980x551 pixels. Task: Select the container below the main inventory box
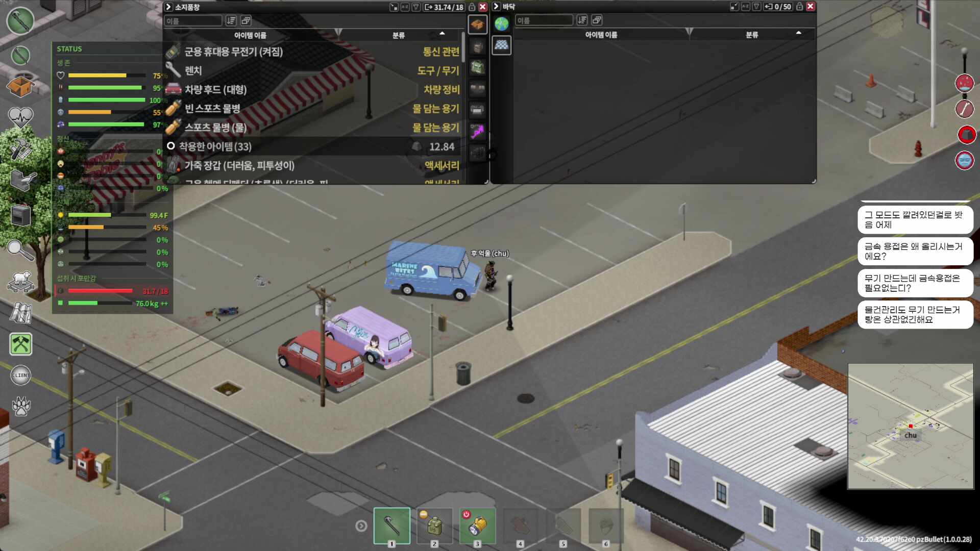(477, 47)
